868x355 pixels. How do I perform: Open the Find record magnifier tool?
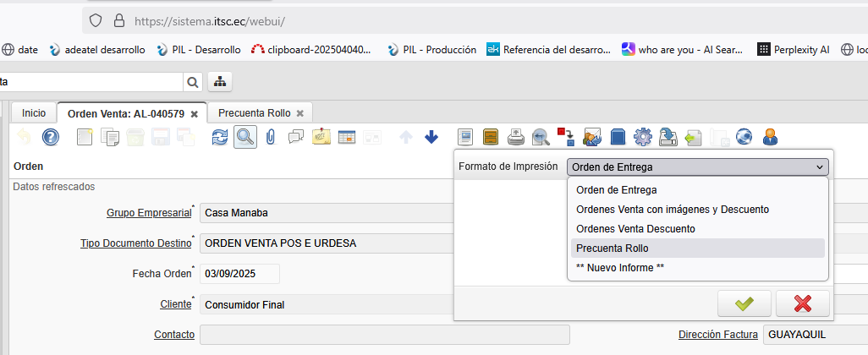tap(245, 137)
